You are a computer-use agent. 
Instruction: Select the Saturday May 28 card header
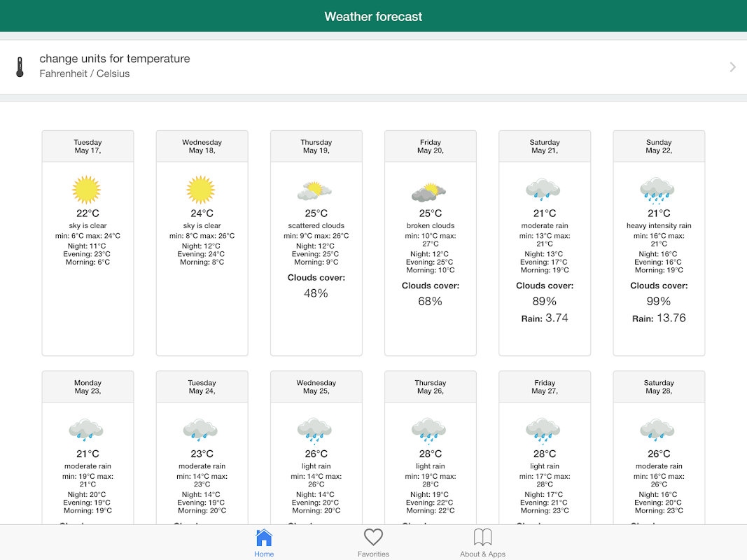(659, 386)
